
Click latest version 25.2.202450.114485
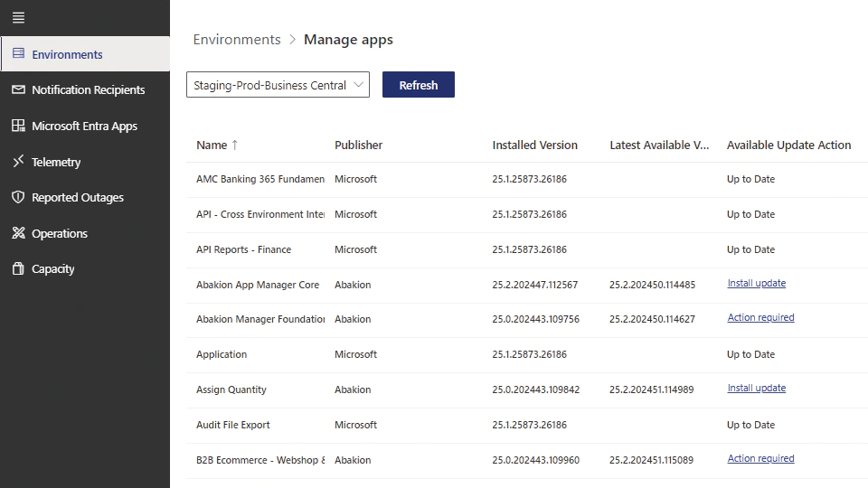[652, 285]
